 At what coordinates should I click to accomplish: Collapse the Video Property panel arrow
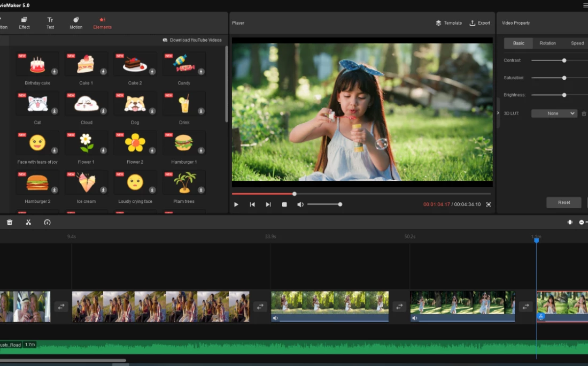[498, 113]
